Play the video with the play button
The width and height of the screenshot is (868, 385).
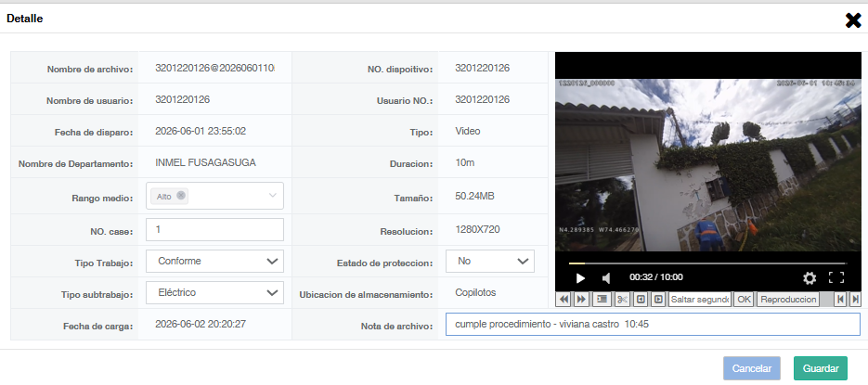[580, 277]
